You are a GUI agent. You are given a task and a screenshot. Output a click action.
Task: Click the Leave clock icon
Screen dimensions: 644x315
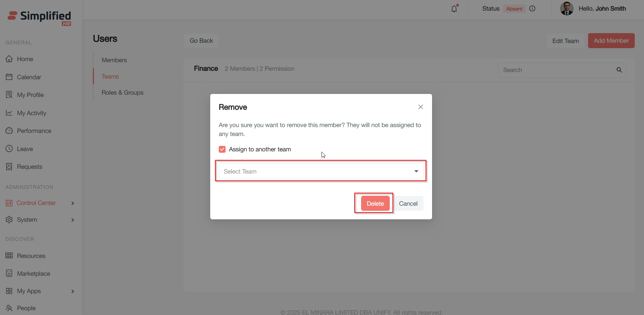click(9, 149)
